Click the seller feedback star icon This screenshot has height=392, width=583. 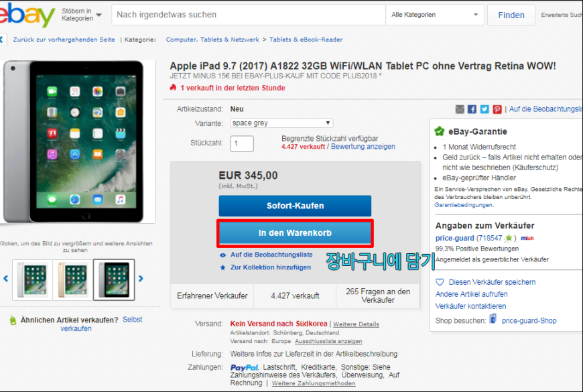tap(508, 238)
